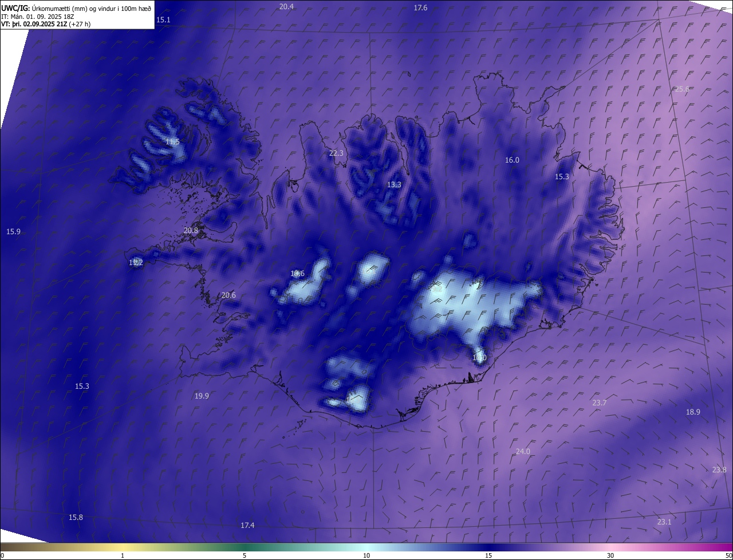Viewport: 733px width, 560px height.
Task: Click the initial time line 'IT: Mán. 01. 09. 2025 18Z'
Action: coord(38,17)
